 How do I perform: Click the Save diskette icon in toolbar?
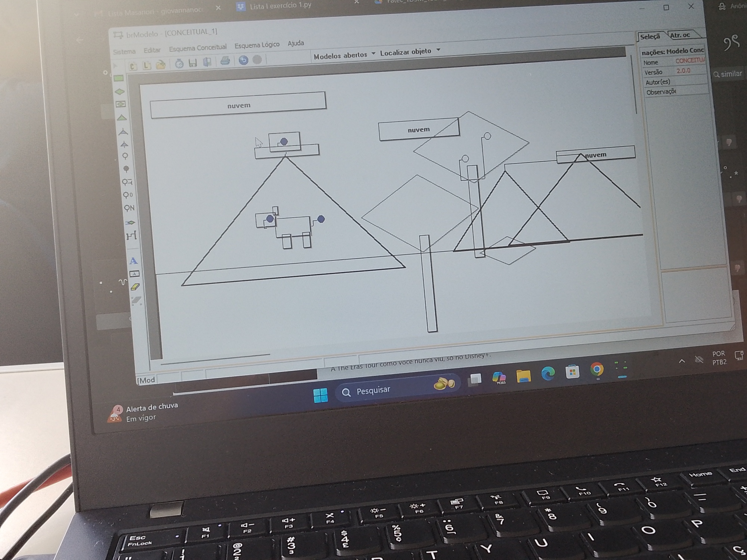click(193, 63)
